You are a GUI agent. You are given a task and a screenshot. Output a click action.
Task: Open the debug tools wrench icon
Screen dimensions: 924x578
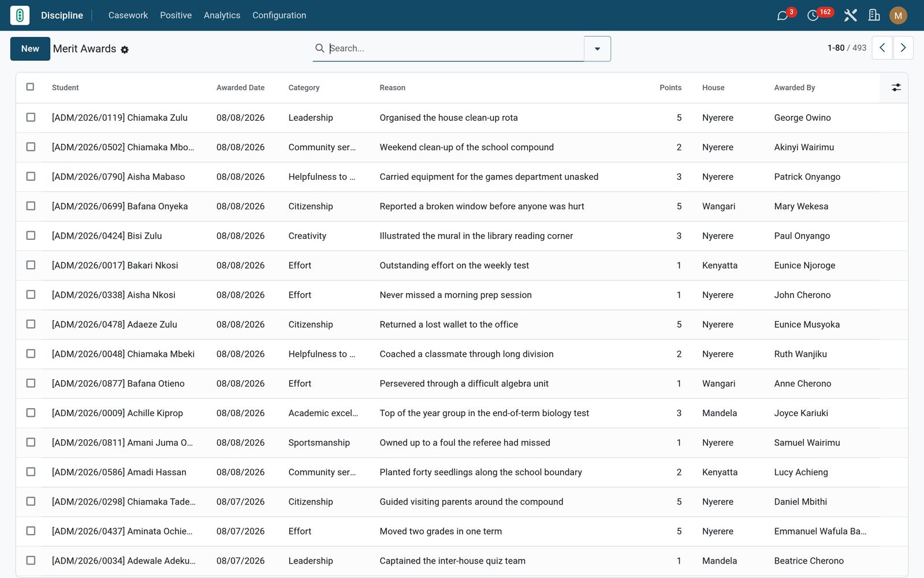pyautogui.click(x=850, y=15)
